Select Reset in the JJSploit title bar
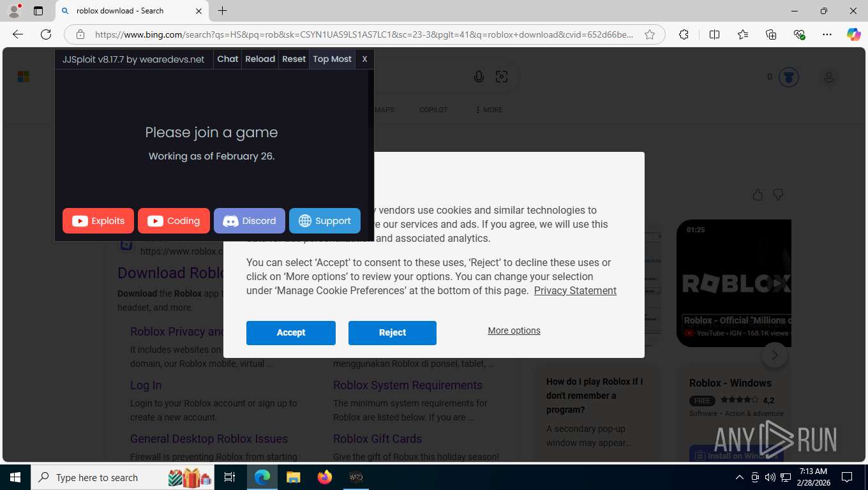The width and height of the screenshot is (868, 490). (294, 59)
